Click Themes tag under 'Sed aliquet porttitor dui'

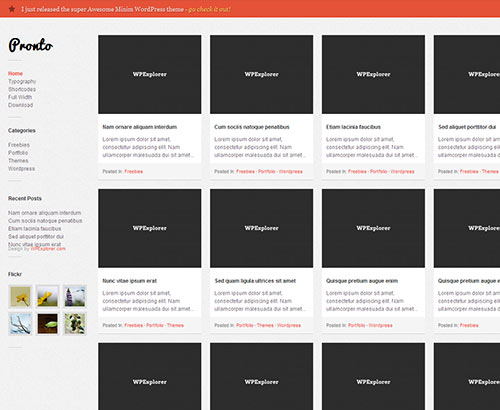coord(490,172)
